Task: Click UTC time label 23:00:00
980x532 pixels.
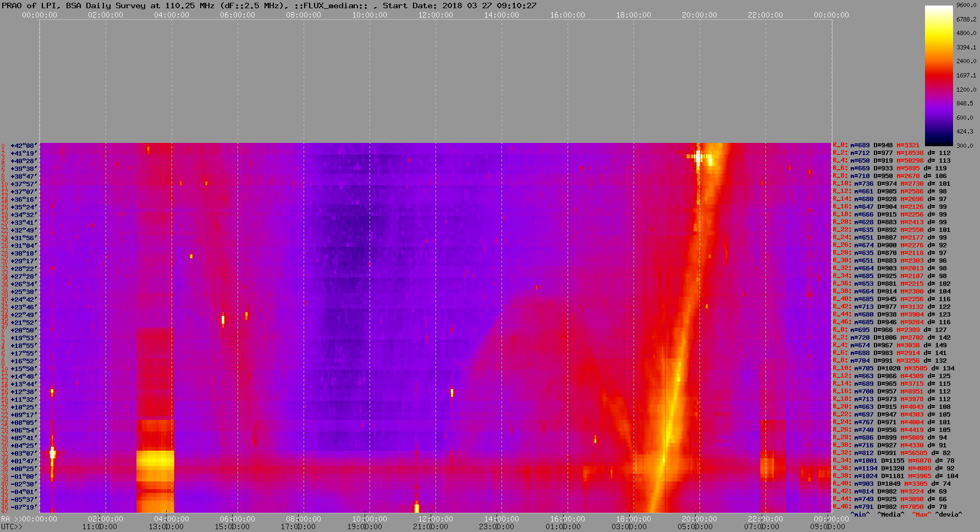Action: (497, 527)
